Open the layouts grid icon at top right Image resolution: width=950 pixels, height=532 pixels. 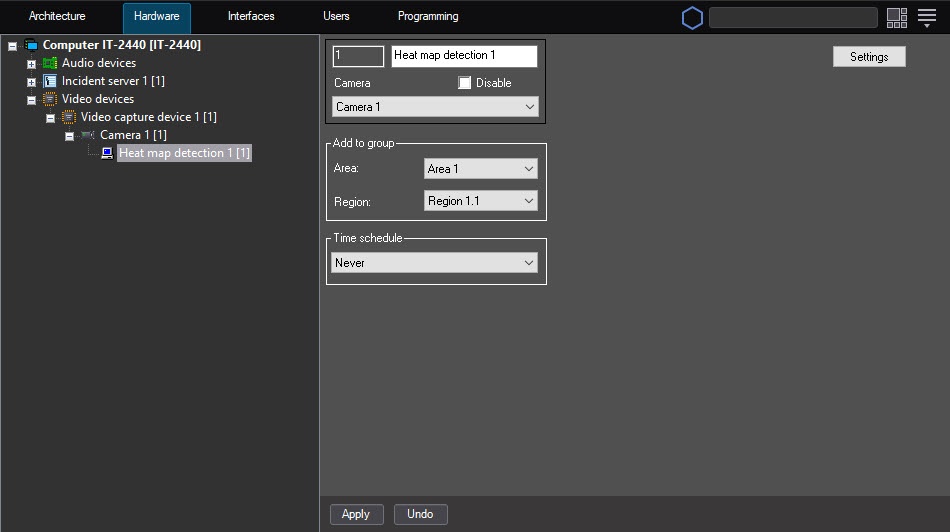point(896,18)
